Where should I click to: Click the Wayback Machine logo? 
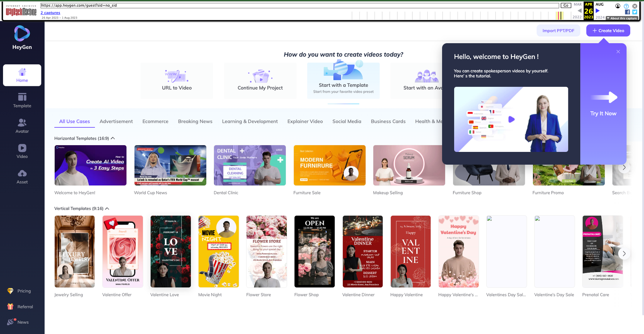click(x=21, y=11)
